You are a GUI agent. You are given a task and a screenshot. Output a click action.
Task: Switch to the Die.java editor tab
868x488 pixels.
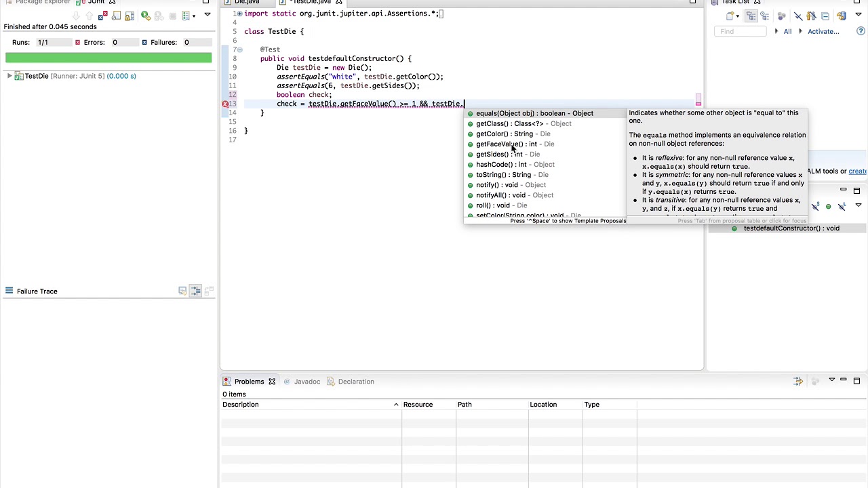tap(247, 2)
